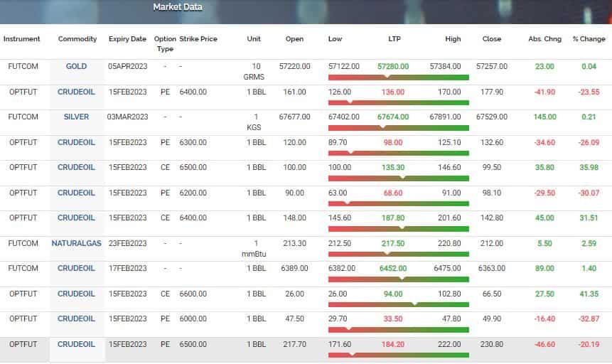Click the Close column header

[x=492, y=39]
